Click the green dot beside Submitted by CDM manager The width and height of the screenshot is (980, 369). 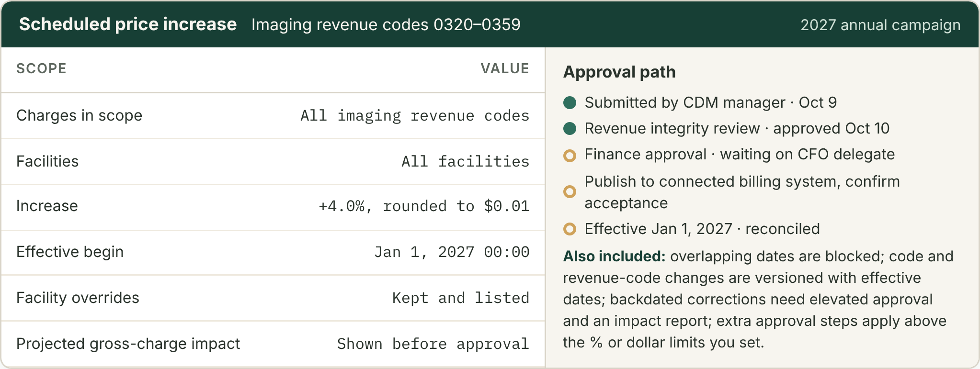pyautogui.click(x=570, y=102)
